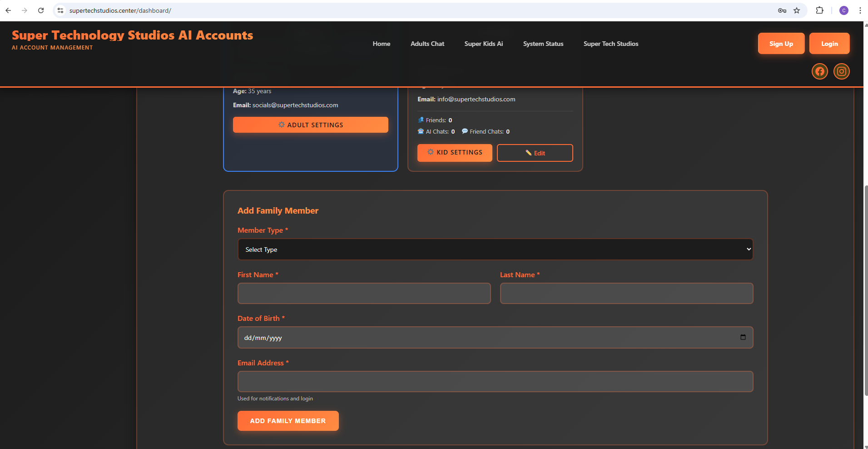Go to the Home nav item
This screenshot has width=868, height=449.
click(382, 44)
